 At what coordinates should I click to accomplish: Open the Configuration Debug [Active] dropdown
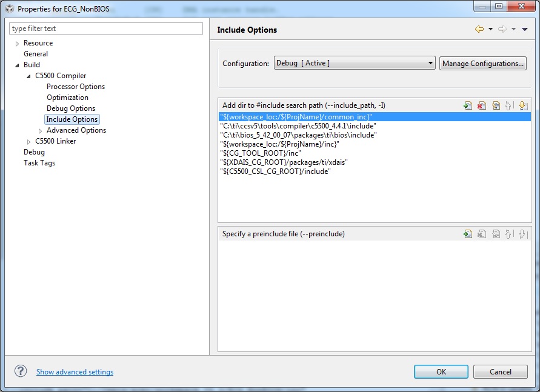pyautogui.click(x=355, y=63)
